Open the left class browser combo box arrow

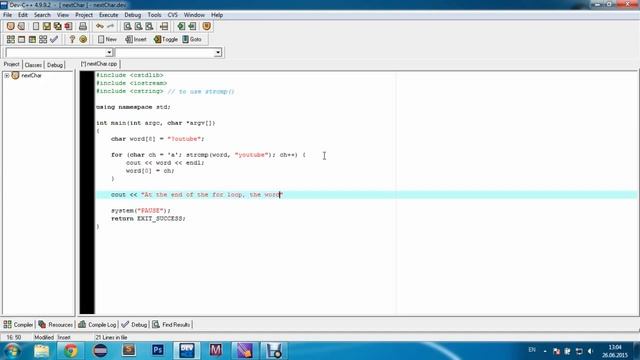[x=109, y=52]
